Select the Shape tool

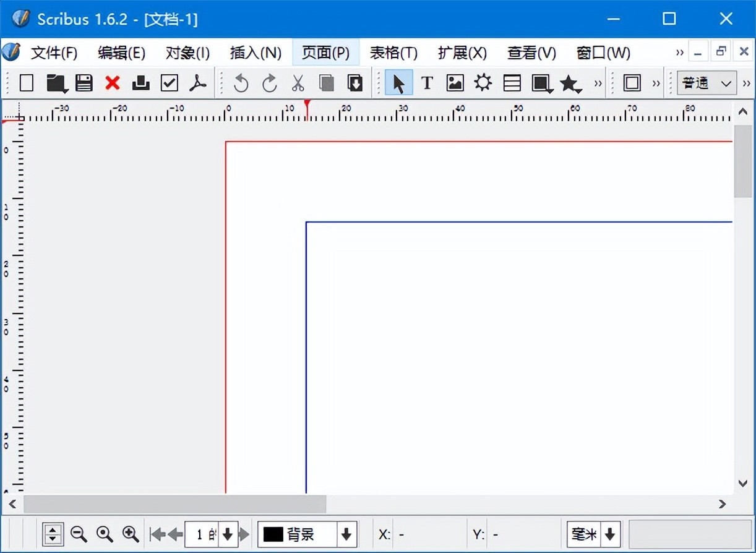[542, 84]
